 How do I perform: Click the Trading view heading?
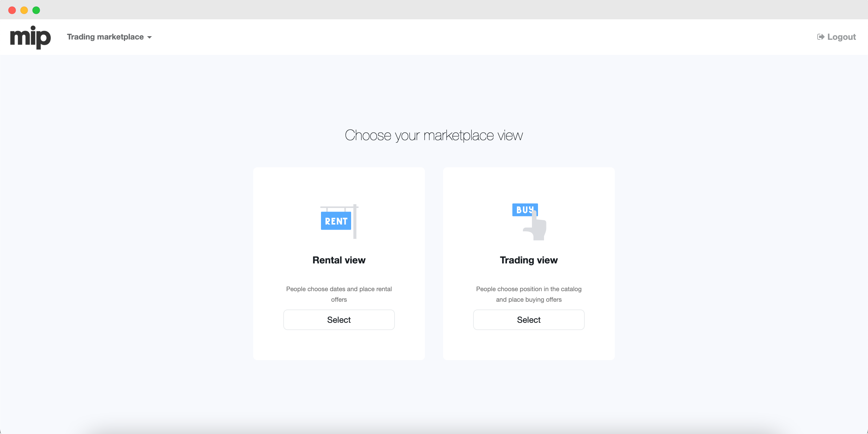tap(528, 260)
